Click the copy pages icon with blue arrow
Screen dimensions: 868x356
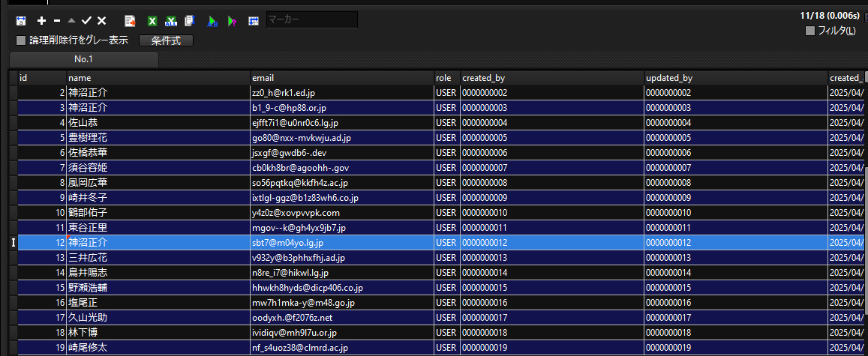click(x=190, y=21)
